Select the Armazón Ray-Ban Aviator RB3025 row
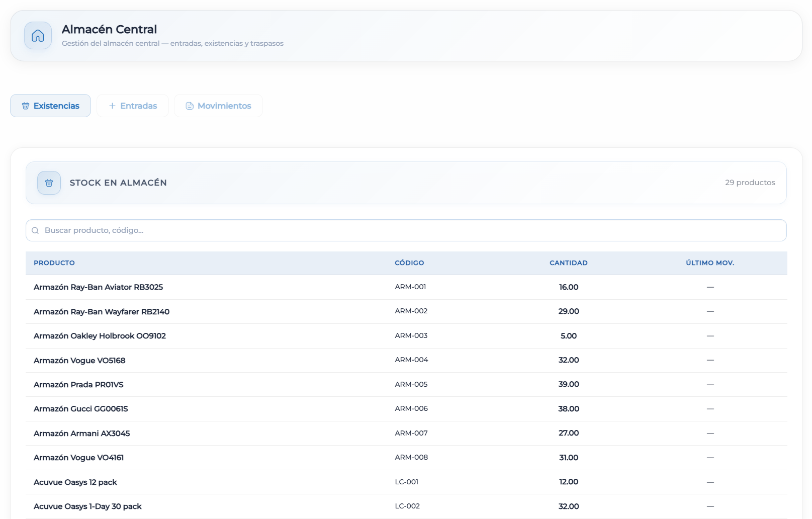The width and height of the screenshot is (812, 519). pos(99,287)
